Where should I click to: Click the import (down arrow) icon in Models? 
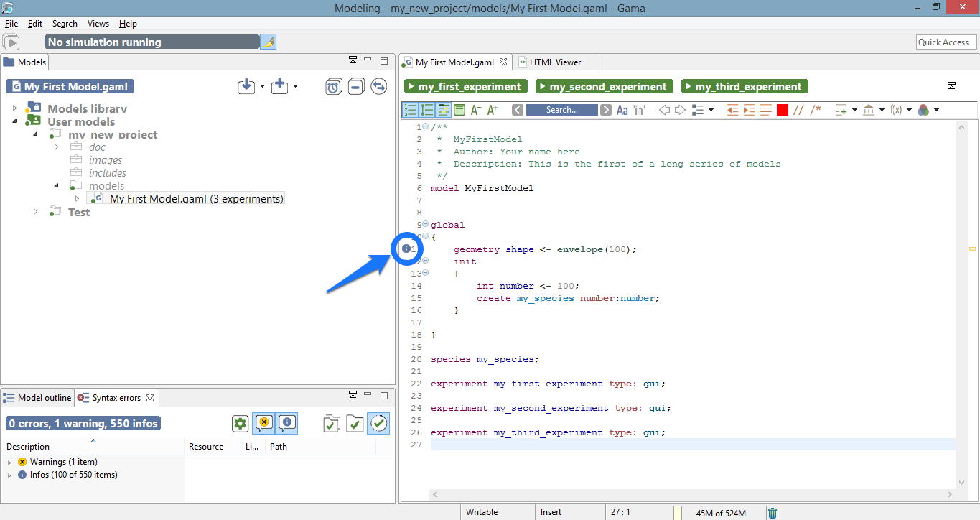[x=246, y=86]
